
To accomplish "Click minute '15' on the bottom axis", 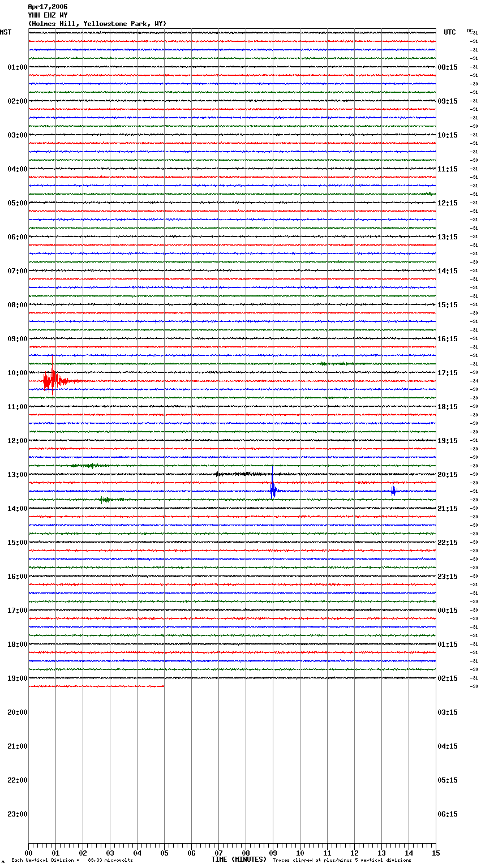I will click(436, 853).
